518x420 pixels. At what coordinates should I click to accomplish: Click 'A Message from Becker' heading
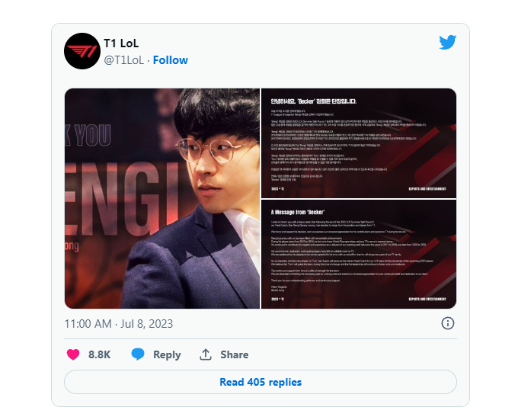[x=298, y=212]
